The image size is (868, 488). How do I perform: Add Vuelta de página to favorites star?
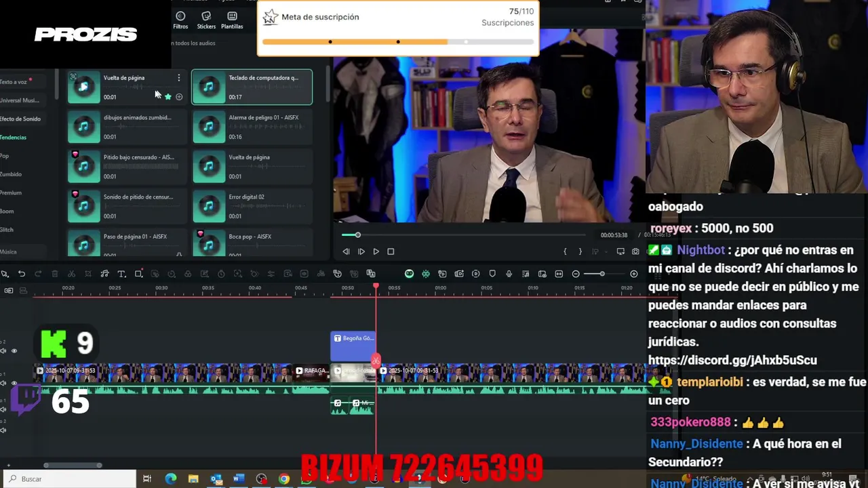[168, 97]
